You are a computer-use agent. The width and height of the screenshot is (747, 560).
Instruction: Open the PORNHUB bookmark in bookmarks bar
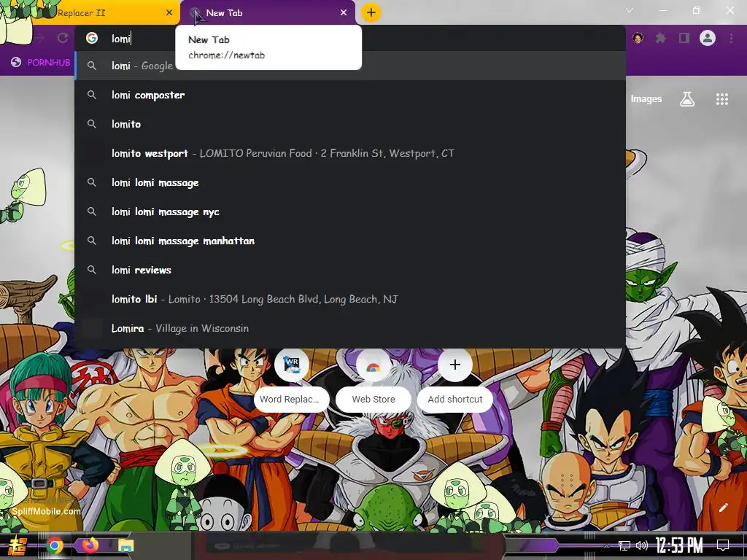coord(41,63)
